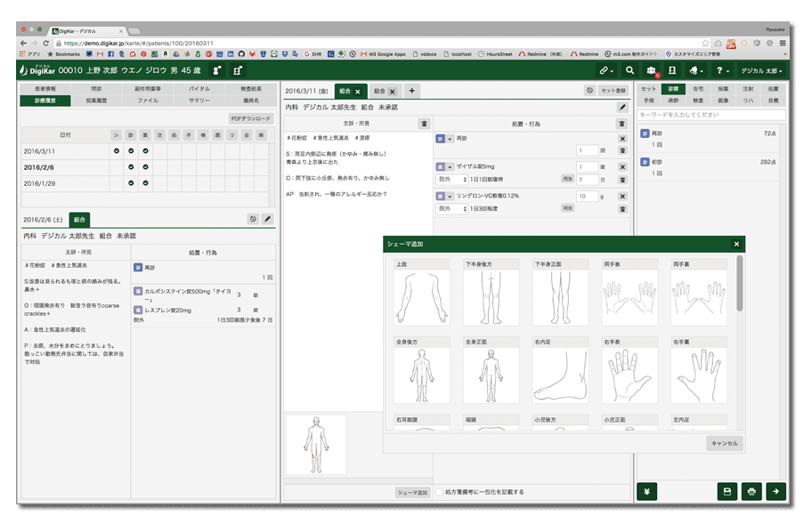Print using the printer icon button

point(751,491)
